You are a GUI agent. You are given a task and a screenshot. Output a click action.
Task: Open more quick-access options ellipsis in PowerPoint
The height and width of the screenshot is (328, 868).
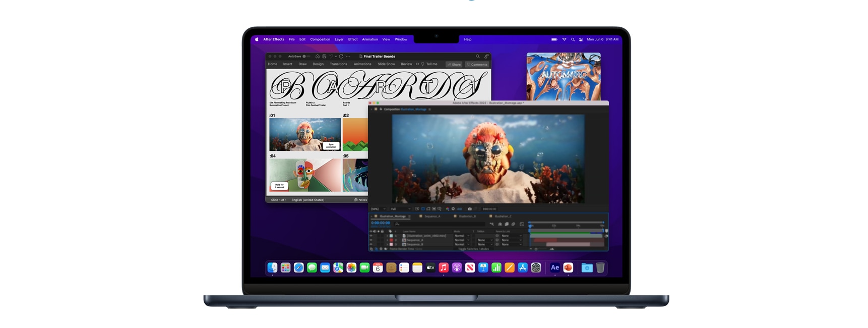pos(348,57)
